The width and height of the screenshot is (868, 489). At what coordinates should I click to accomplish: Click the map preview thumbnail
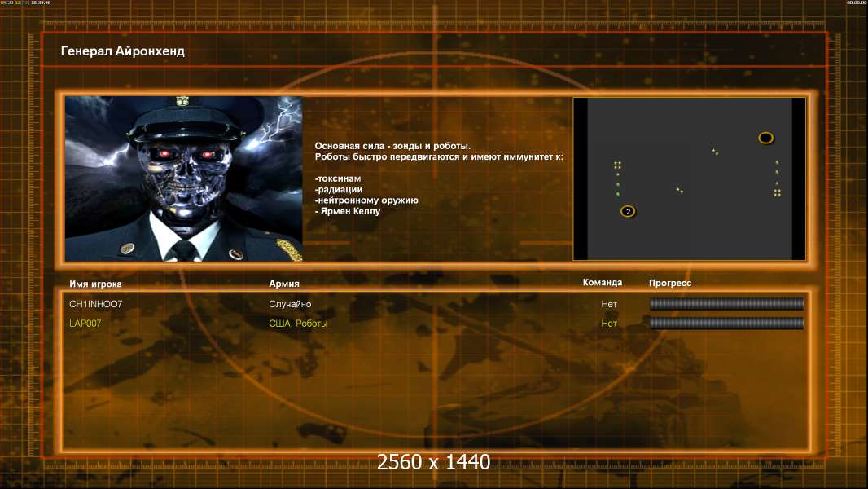[x=689, y=178]
